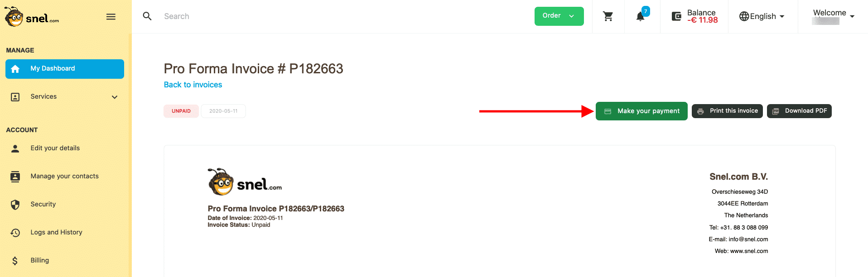Click the Billing dollar icon

[15, 261]
